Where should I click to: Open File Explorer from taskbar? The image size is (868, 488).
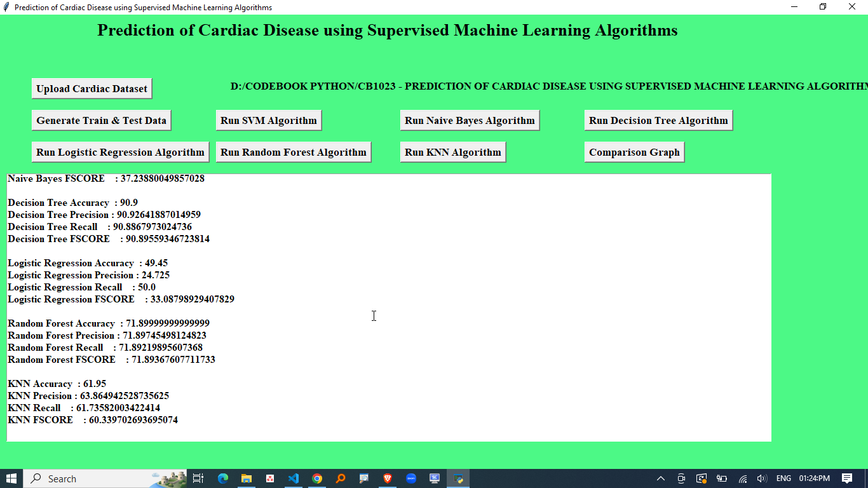coord(247,478)
